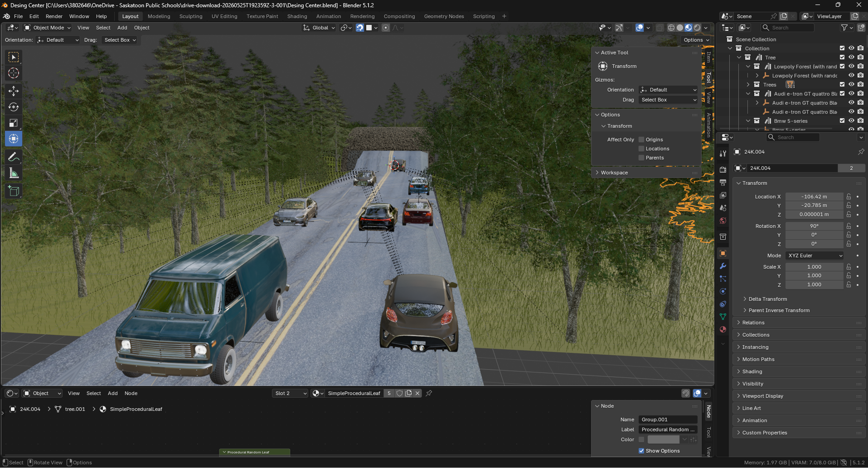This screenshot has width=868, height=468.
Task: Toggle X-Ray in viewport header
Action: [659, 28]
